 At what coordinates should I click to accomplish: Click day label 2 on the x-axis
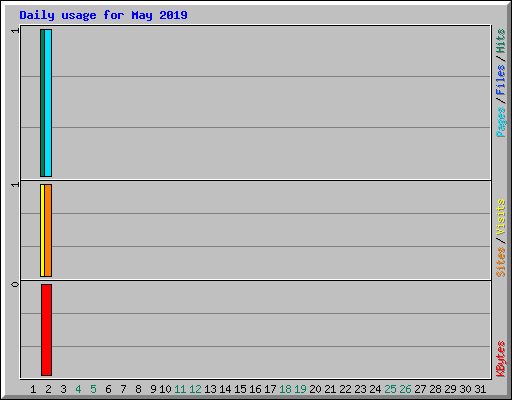48,389
